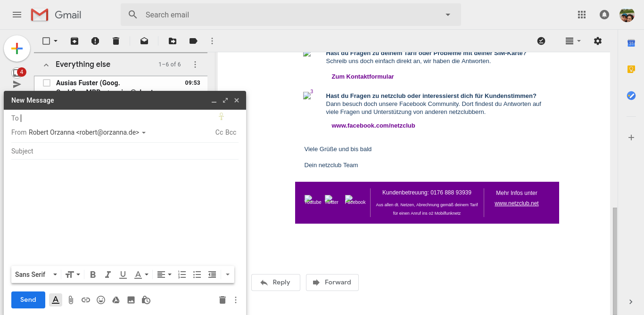This screenshot has width=644, height=315.
Task: Attach files paperclip icon
Action: (x=71, y=300)
